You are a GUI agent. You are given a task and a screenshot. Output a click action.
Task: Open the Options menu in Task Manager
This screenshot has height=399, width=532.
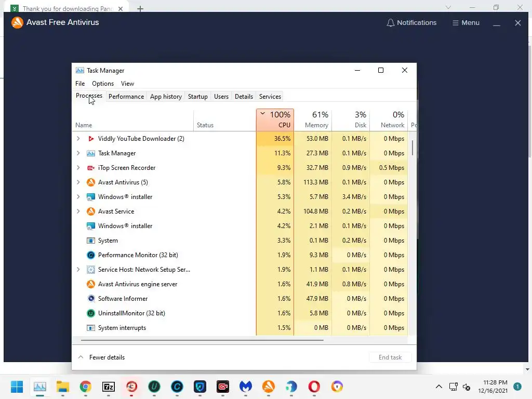click(x=103, y=84)
